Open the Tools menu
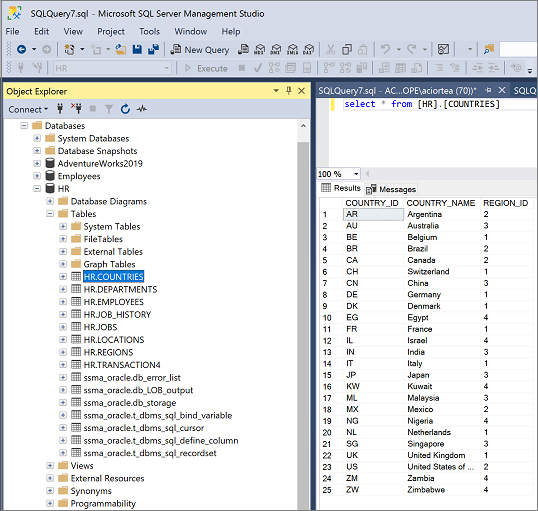This screenshot has width=538, height=511. pyautogui.click(x=150, y=32)
